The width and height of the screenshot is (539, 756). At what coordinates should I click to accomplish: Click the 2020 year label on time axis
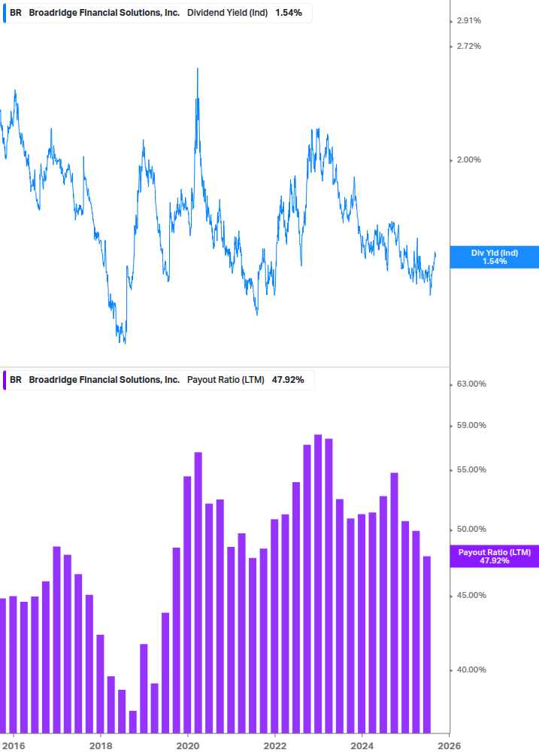tap(188, 746)
